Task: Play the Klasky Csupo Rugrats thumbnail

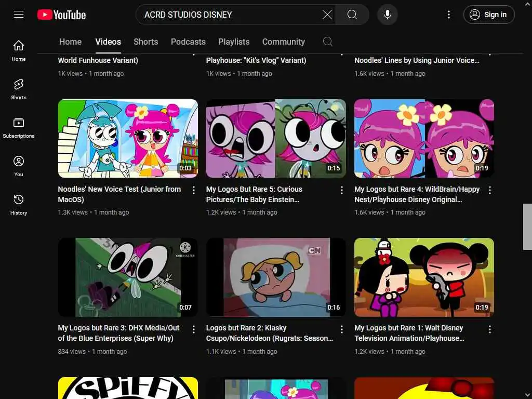Action: [x=276, y=277]
